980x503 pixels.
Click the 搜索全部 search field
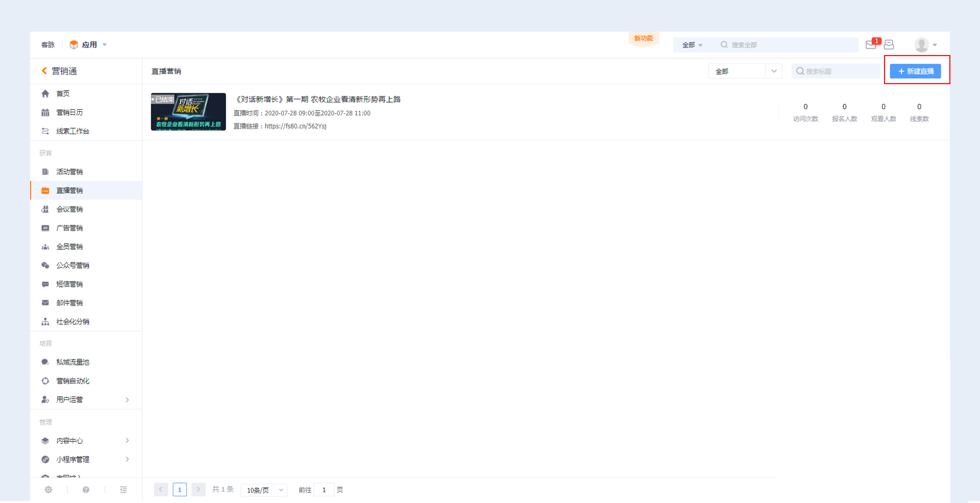787,45
